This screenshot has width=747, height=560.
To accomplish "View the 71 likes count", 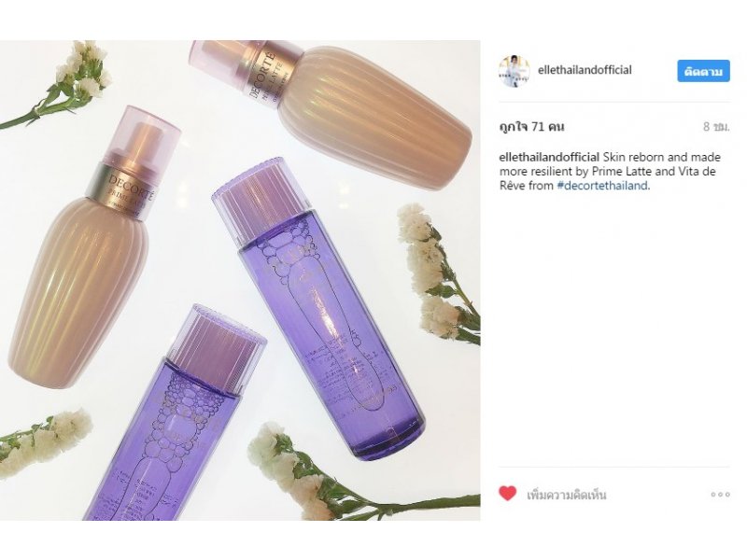I will 531,127.
